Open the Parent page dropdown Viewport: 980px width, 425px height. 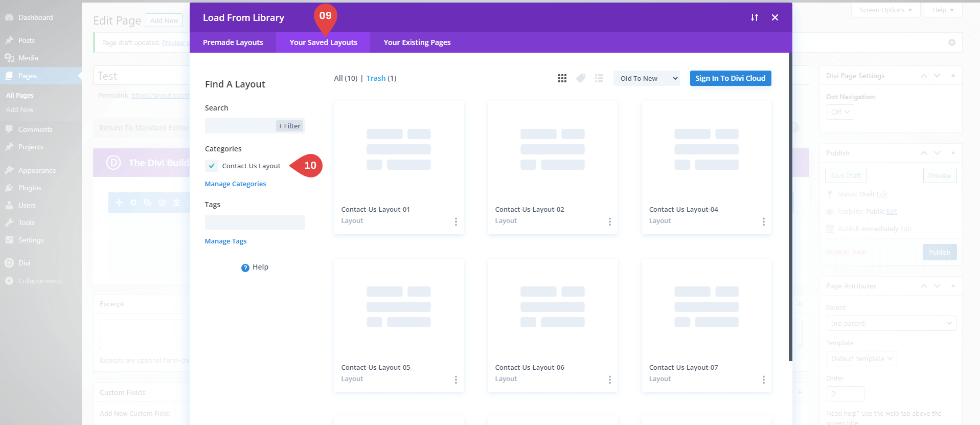click(891, 323)
